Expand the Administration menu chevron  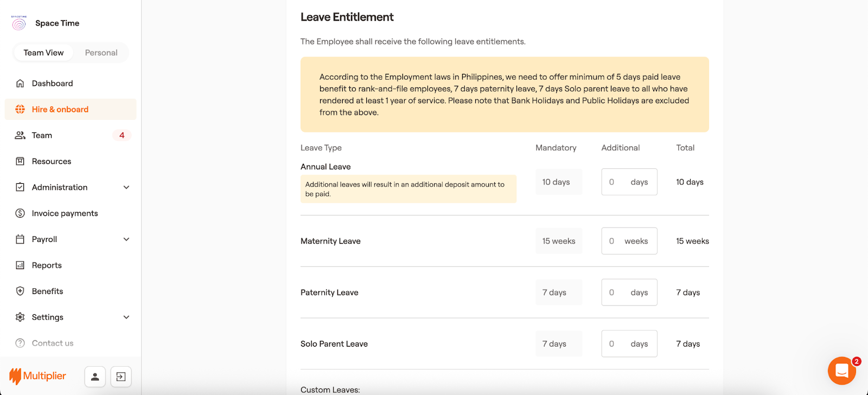(126, 187)
